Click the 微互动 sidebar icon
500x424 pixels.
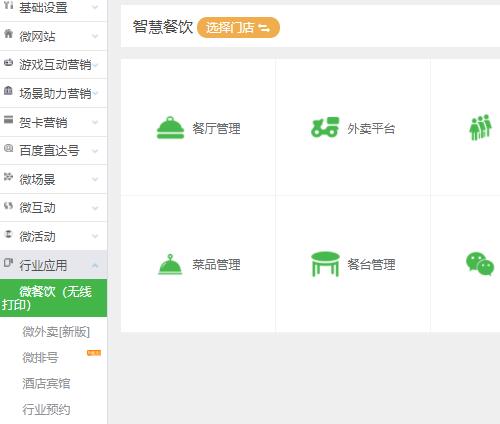(8, 205)
